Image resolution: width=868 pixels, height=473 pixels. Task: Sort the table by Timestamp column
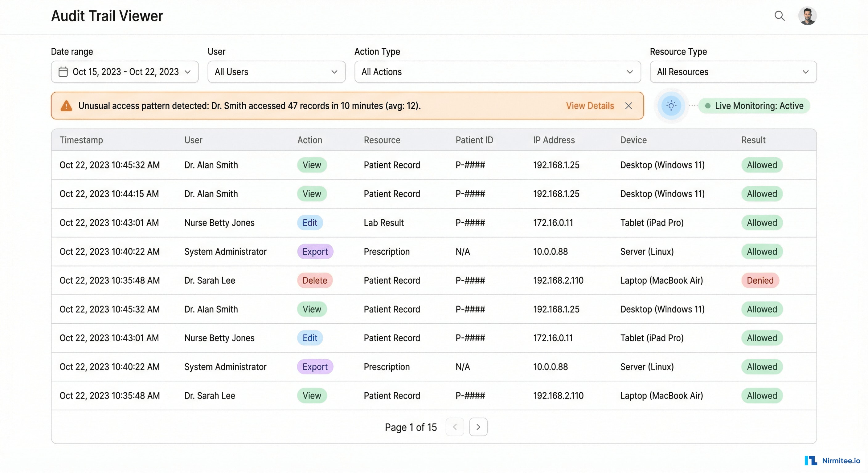pyautogui.click(x=81, y=140)
